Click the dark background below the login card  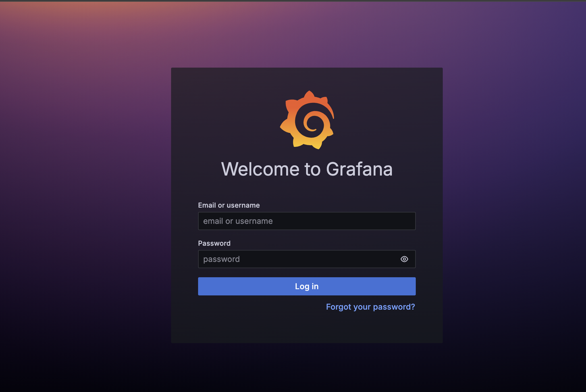tap(307, 368)
